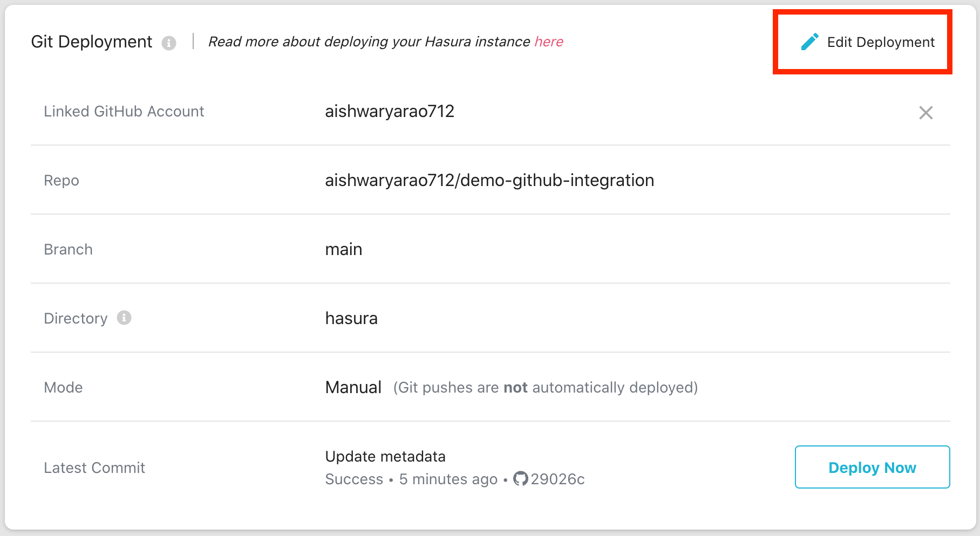
Task: Click the info icon next to Directory
Action: 124,318
